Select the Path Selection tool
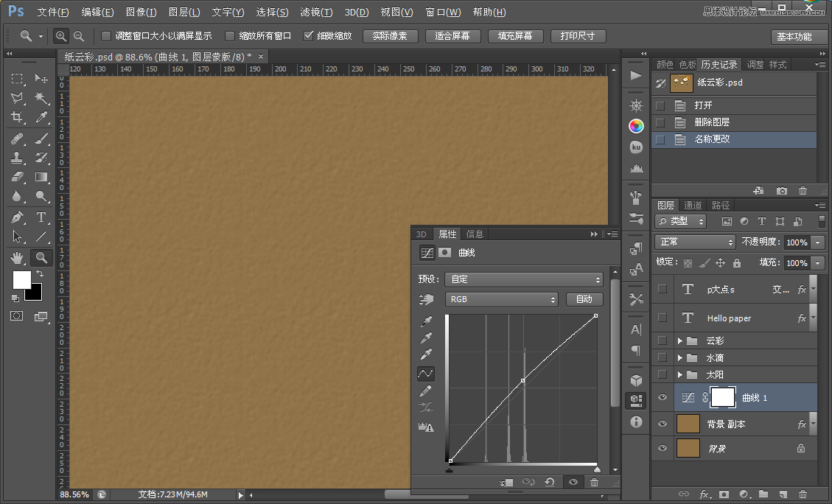Image resolution: width=832 pixels, height=504 pixels. tap(17, 237)
